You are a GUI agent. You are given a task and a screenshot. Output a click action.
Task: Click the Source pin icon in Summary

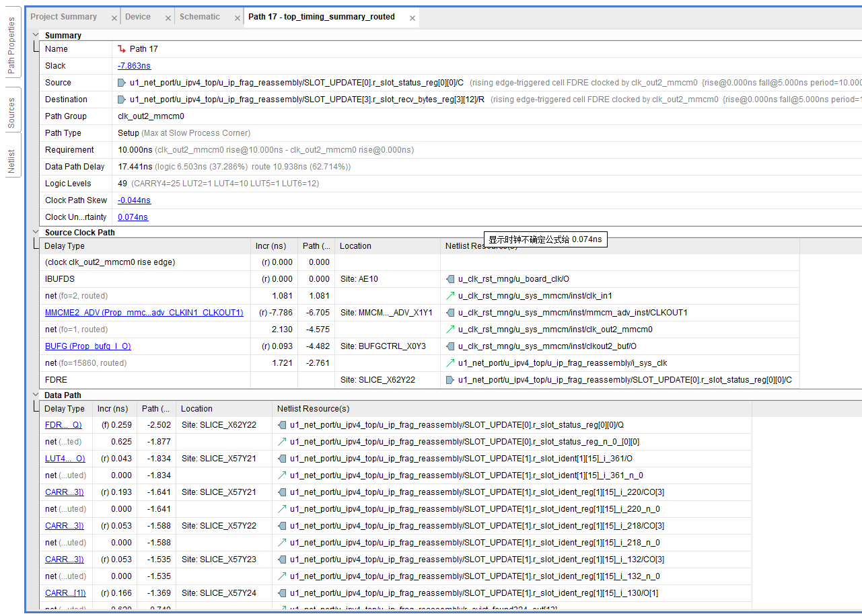coord(122,83)
